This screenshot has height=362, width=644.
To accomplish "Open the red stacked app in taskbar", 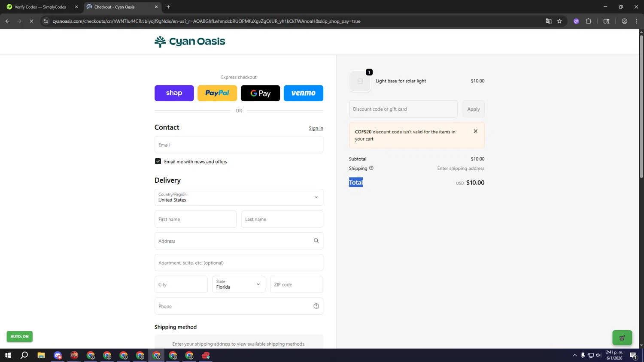I will [x=206, y=355].
